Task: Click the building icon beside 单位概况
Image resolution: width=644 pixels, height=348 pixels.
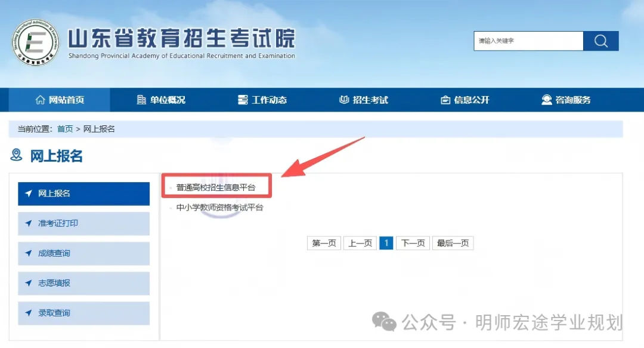Action: tap(141, 100)
